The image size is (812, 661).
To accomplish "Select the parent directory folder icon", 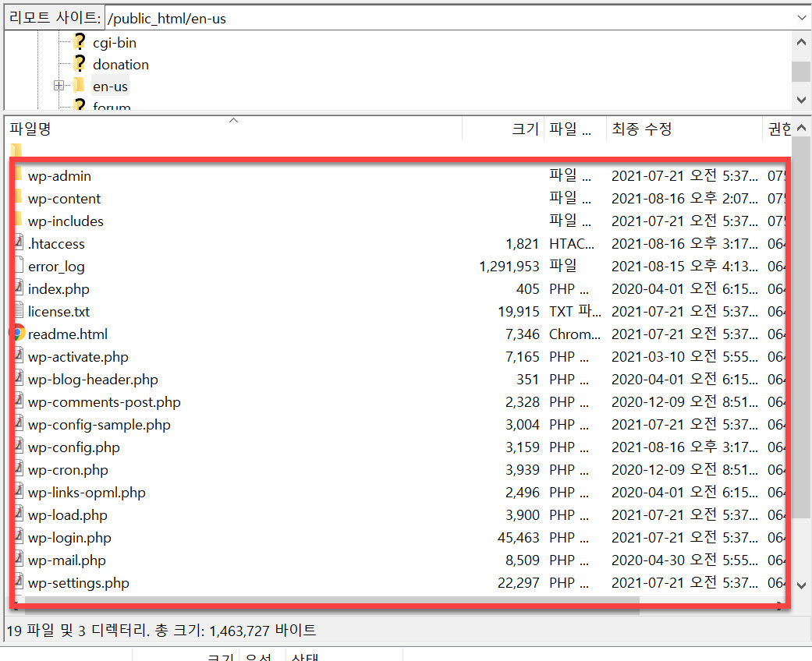I will click(x=16, y=150).
